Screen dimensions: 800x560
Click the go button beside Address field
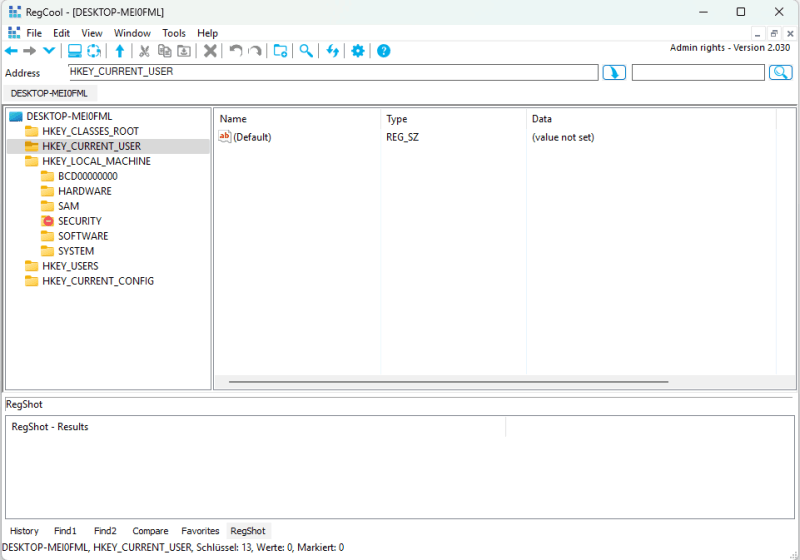point(614,72)
